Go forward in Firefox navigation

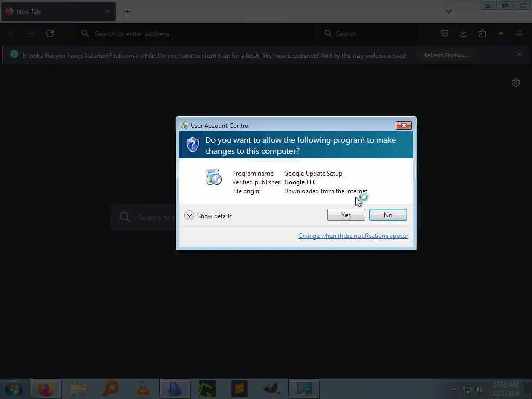coord(31,34)
